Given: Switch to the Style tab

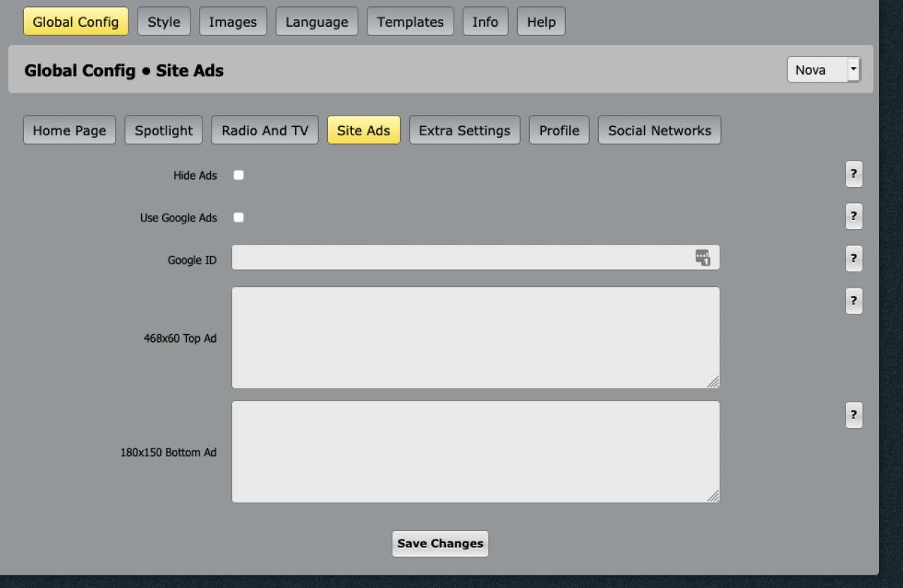Looking at the screenshot, I should pos(164,22).
